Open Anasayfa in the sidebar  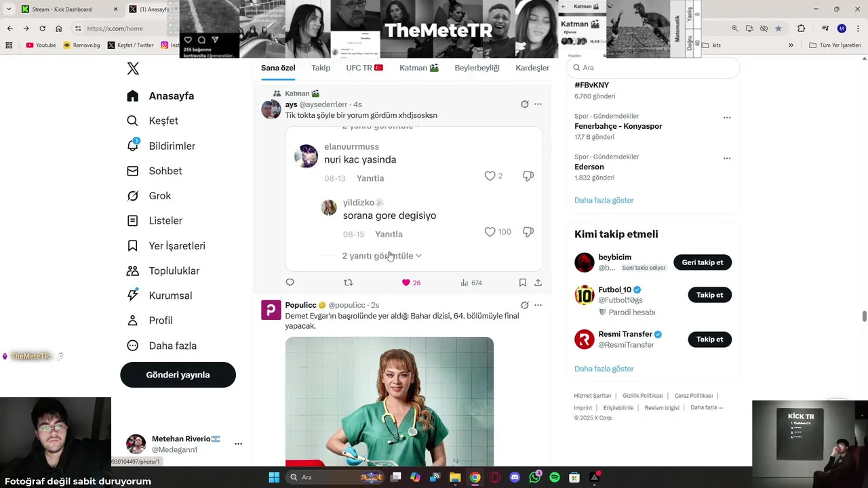(x=161, y=96)
